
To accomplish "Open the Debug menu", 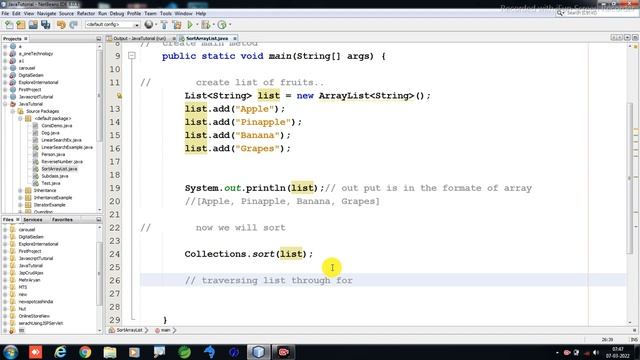I will point(116,13).
